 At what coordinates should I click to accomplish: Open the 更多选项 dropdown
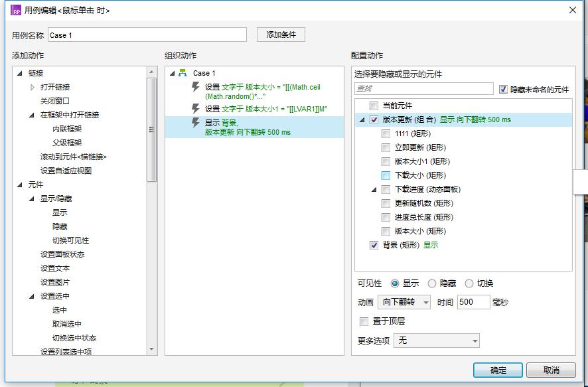(x=437, y=341)
